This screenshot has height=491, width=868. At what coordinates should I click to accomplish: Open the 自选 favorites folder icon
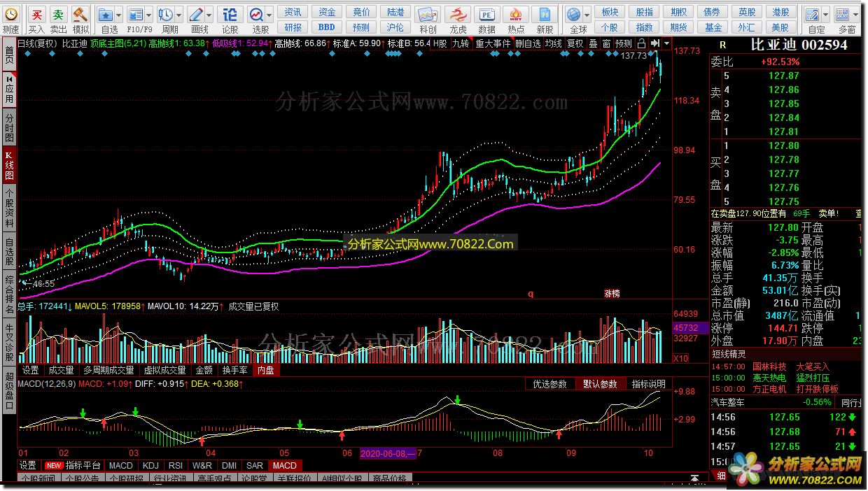[x=106, y=14]
